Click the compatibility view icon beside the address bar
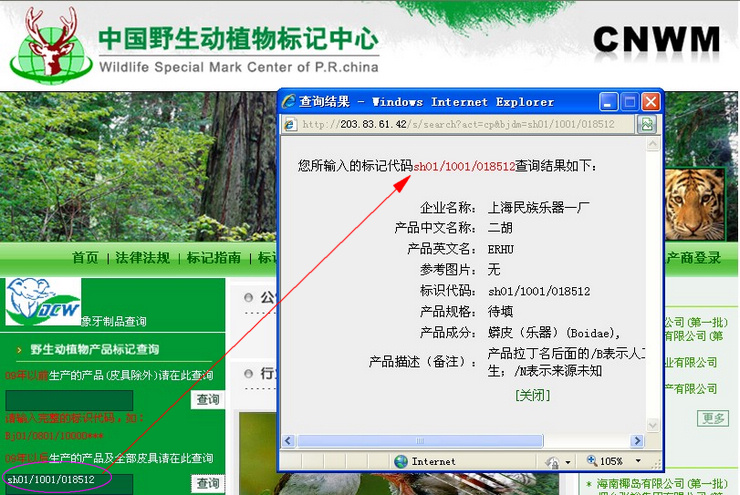Image resolution: width=740 pixels, height=495 pixels. tap(647, 125)
